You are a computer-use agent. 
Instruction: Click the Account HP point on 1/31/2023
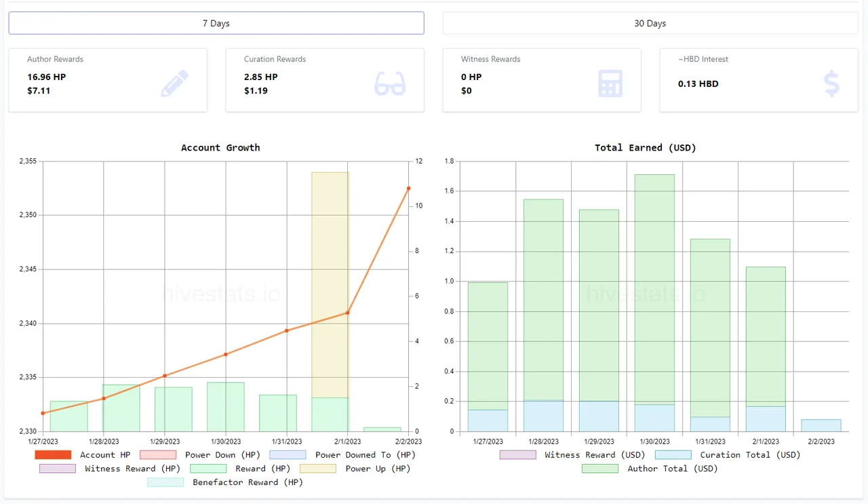click(286, 330)
